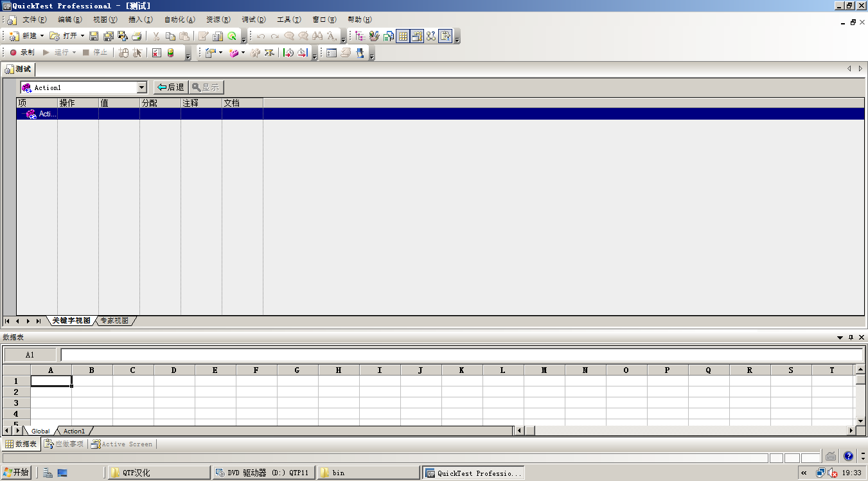
Task: Open the 视图(V) menu
Action: [x=105, y=20]
